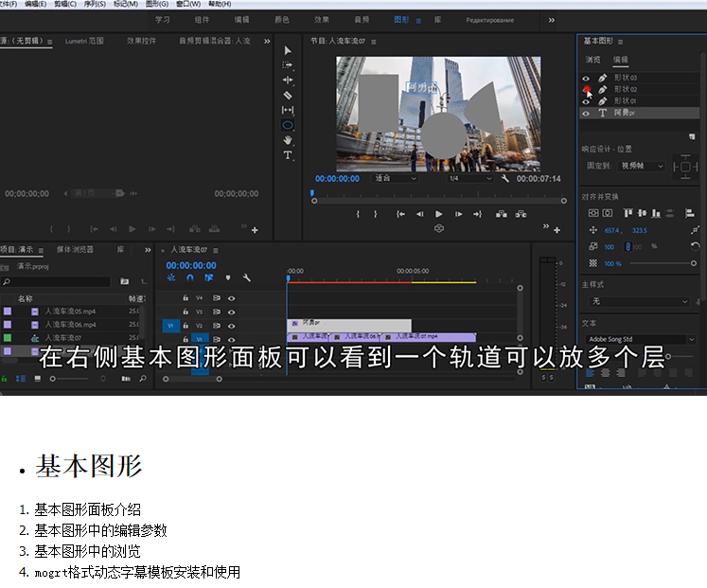Switch to the 颜色 workspace
The image size is (707, 588).
click(x=282, y=20)
